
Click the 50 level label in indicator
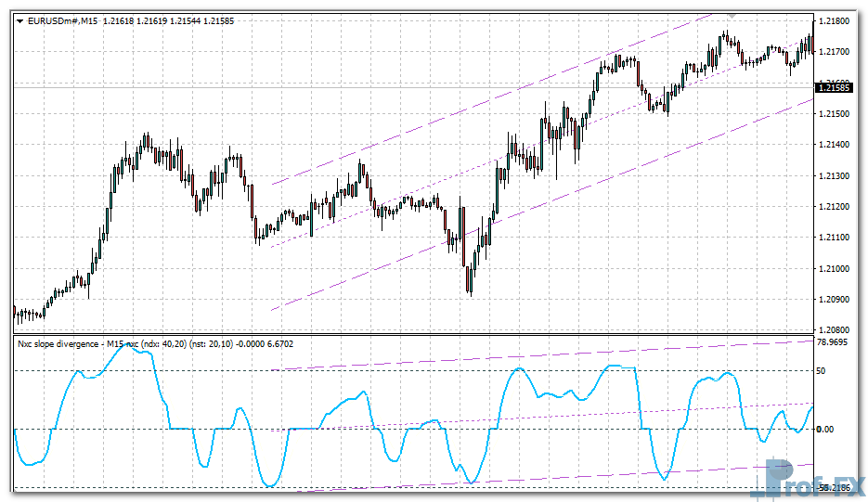(x=822, y=371)
